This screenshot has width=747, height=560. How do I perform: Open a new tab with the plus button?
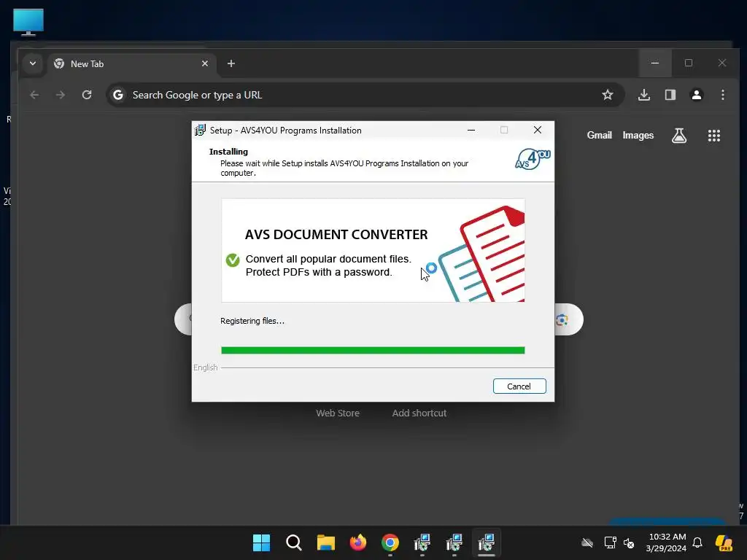click(x=231, y=63)
